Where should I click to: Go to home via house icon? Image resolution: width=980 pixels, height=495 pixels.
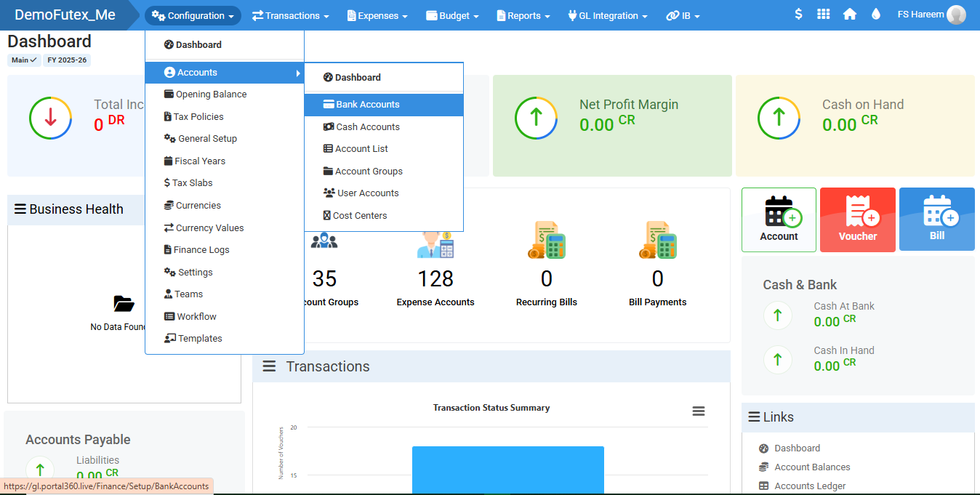(x=849, y=15)
